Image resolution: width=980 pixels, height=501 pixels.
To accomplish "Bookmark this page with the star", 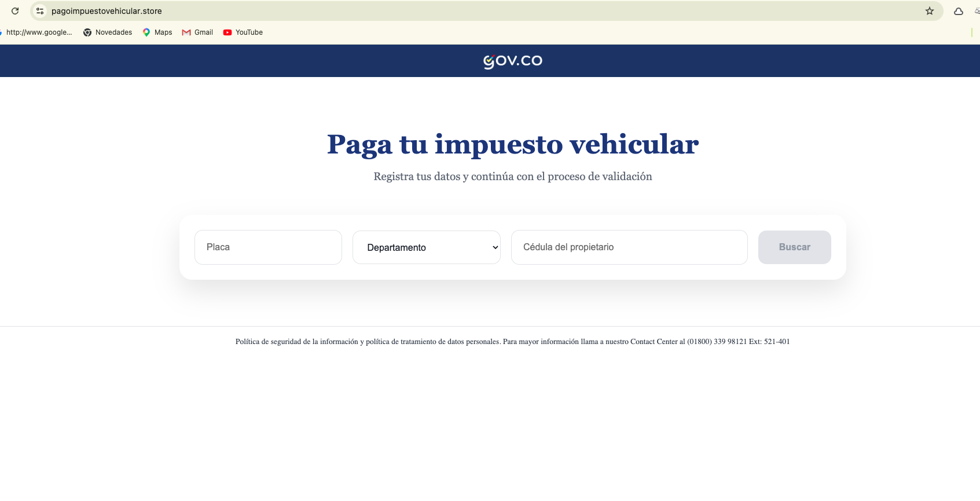I will point(930,11).
